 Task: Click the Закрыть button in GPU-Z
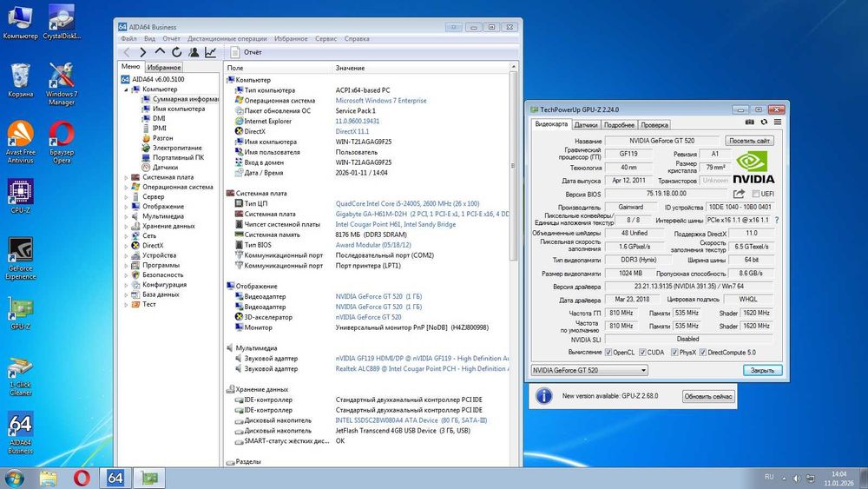coord(762,370)
